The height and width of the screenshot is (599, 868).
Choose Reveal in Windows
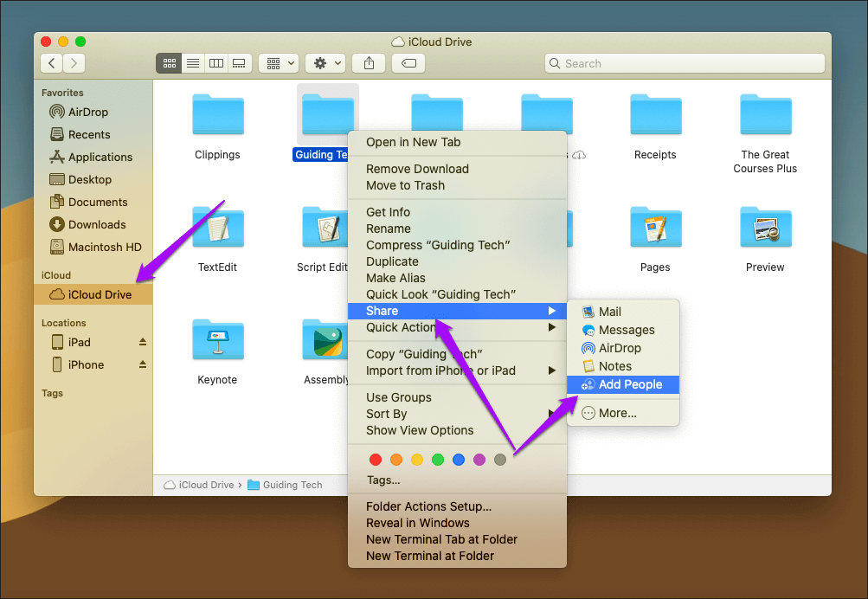[457, 523]
